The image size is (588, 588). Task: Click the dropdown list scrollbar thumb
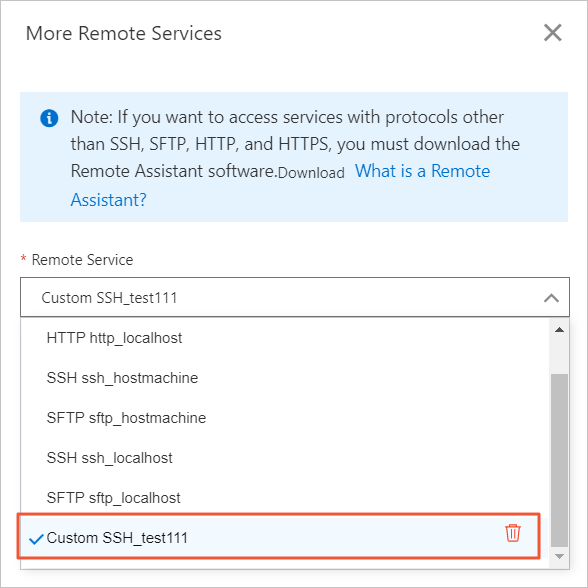click(559, 460)
